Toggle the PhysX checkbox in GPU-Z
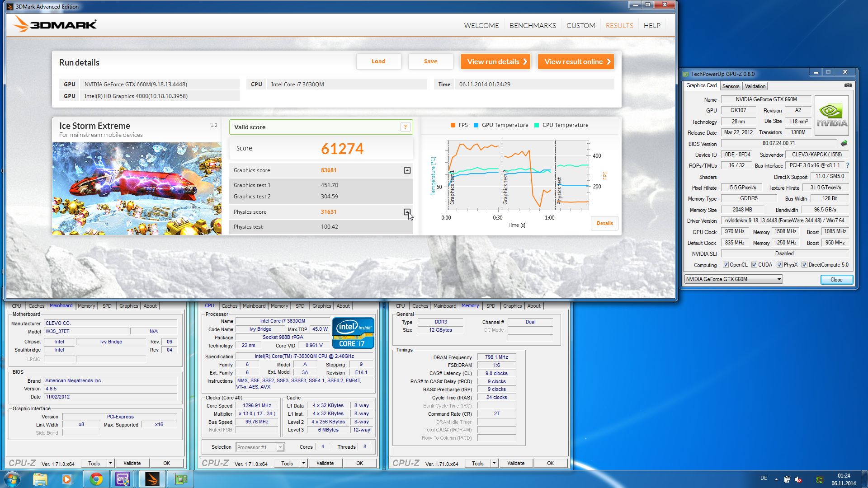 (779, 265)
